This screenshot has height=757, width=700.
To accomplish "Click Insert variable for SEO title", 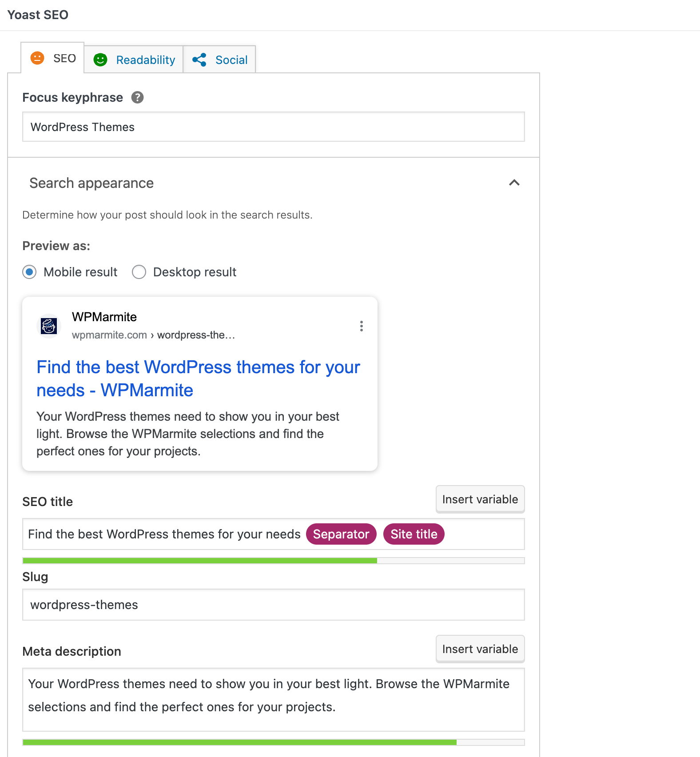I will (x=480, y=499).
